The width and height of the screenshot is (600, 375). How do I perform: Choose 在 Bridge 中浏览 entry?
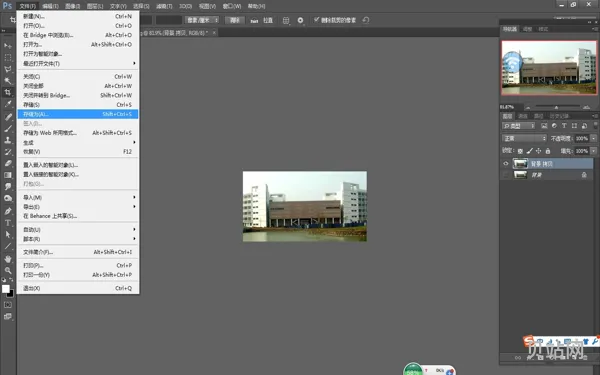78,35
